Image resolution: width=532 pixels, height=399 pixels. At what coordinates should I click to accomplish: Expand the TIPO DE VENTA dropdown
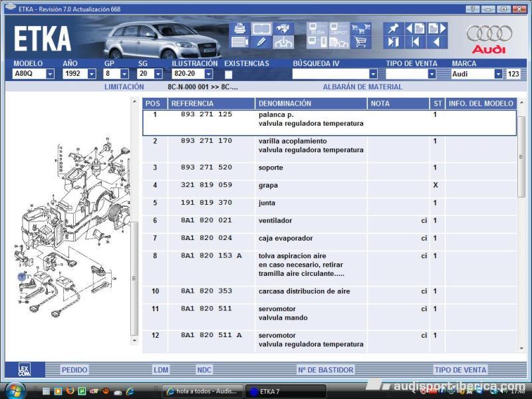pos(432,74)
